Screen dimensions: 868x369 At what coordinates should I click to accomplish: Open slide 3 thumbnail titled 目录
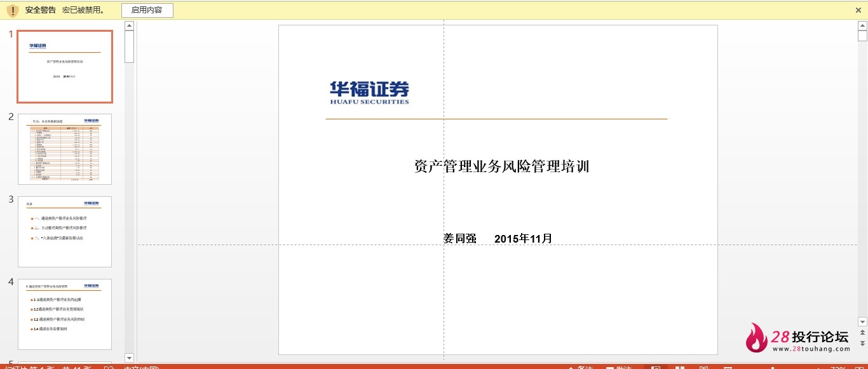pyautogui.click(x=65, y=232)
